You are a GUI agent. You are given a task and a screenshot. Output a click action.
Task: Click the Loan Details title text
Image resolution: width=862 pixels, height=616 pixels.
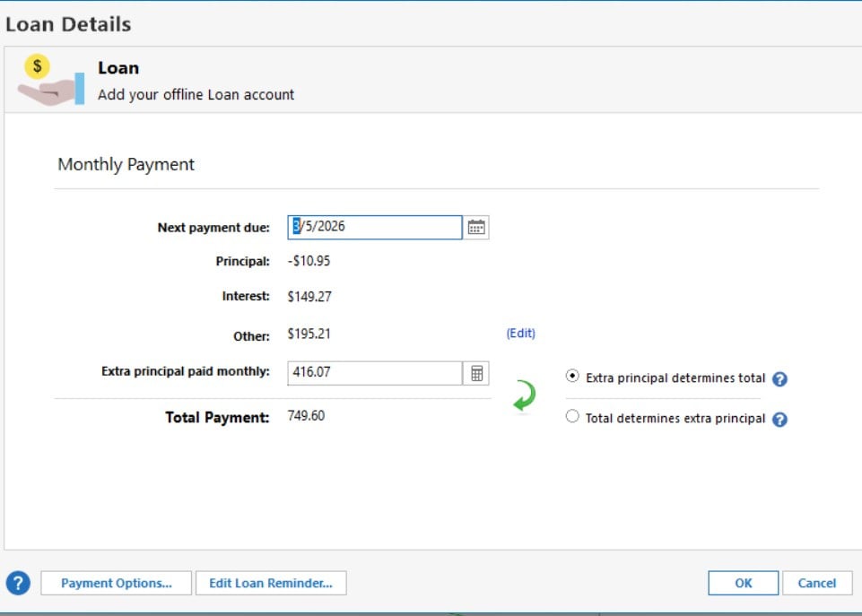68,24
